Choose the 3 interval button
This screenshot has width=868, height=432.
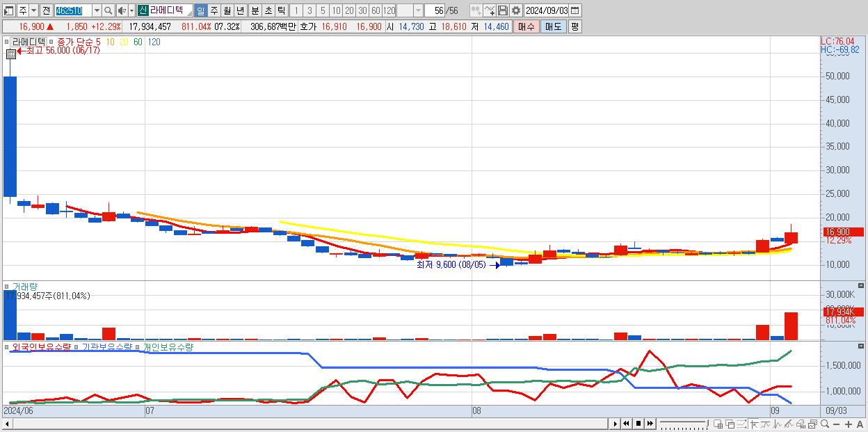(x=309, y=10)
